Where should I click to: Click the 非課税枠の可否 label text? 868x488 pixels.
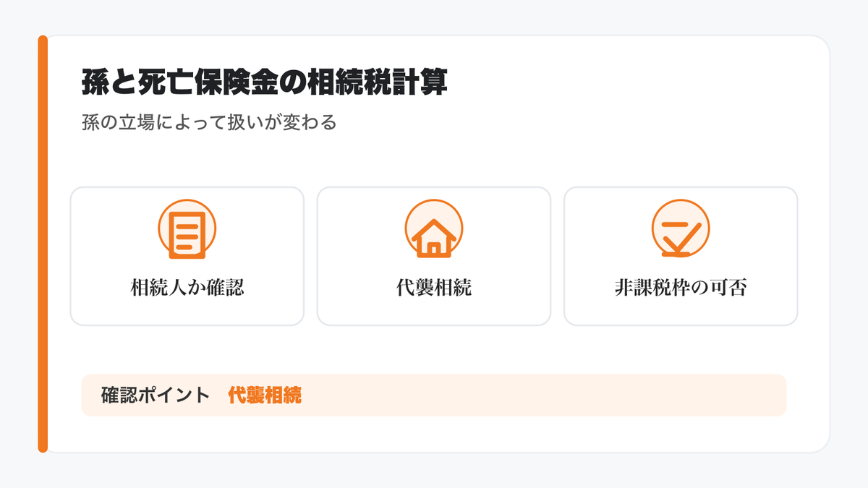click(681, 288)
